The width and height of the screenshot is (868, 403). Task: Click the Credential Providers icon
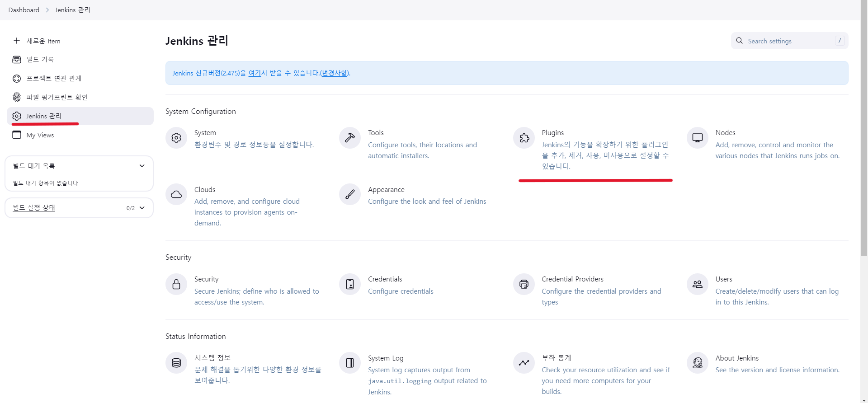tap(524, 284)
